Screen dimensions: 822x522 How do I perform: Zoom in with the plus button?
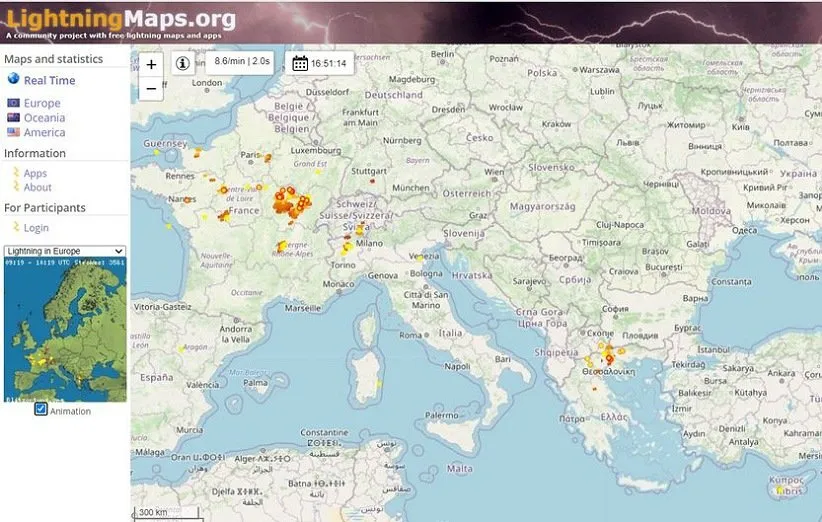pos(151,64)
